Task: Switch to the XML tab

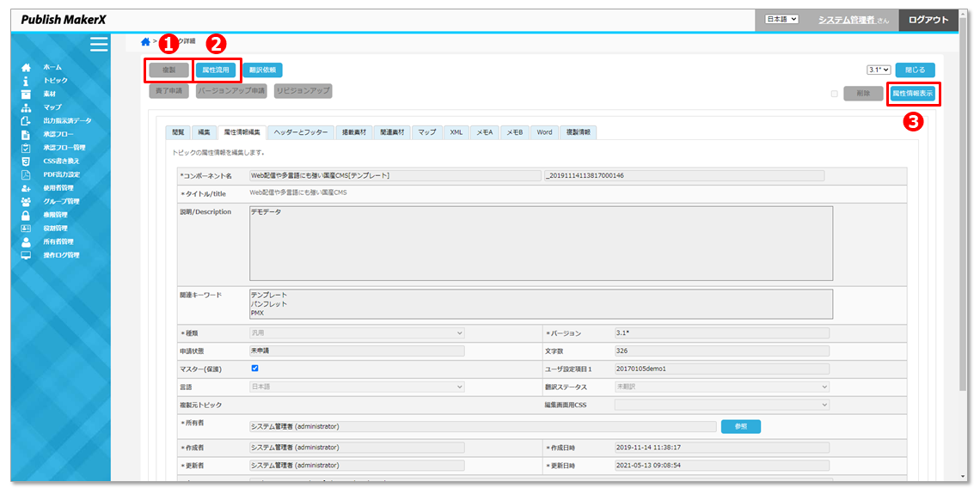Action: tap(456, 132)
